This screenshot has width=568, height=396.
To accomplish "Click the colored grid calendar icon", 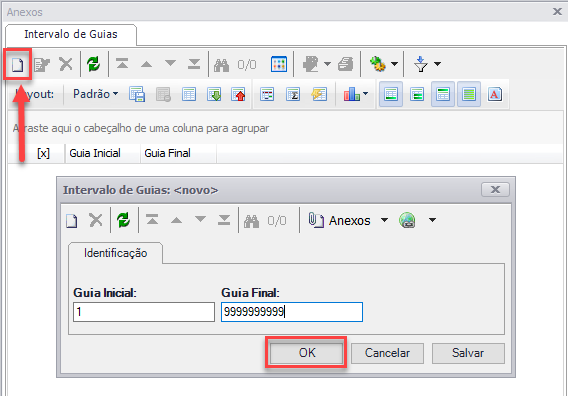I will pyautogui.click(x=279, y=64).
